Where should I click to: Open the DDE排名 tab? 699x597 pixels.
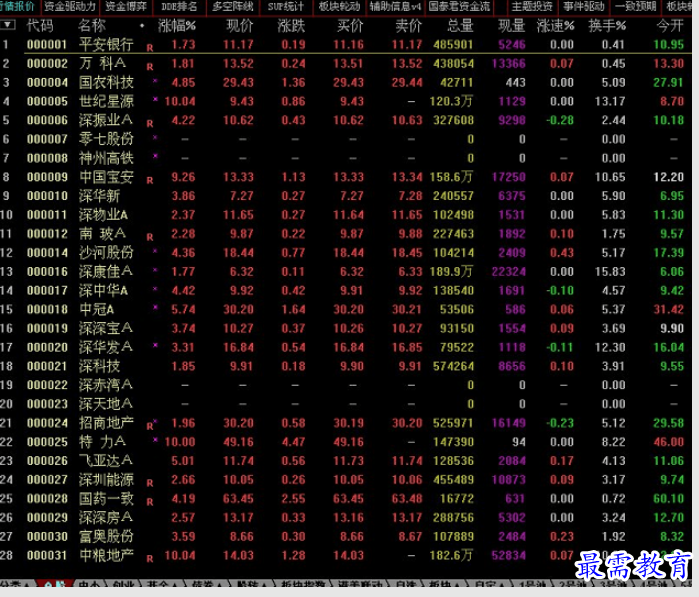[179, 7]
